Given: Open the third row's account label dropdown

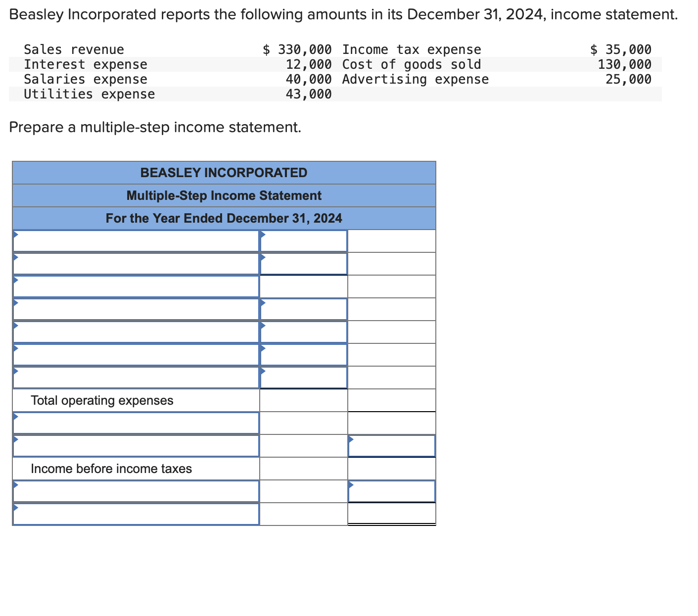Looking at the screenshot, I should click(x=136, y=286).
